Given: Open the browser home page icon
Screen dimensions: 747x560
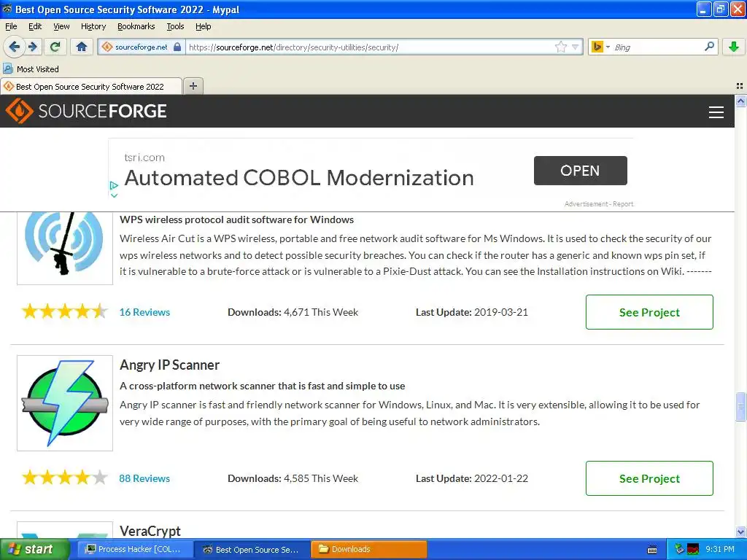Looking at the screenshot, I should click(82, 47).
